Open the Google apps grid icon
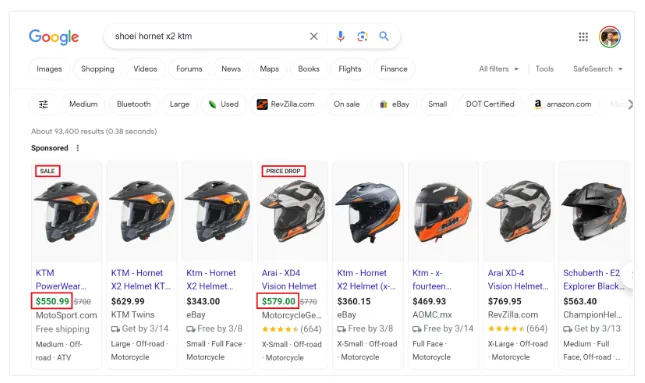This screenshot has height=383, width=645. point(583,37)
